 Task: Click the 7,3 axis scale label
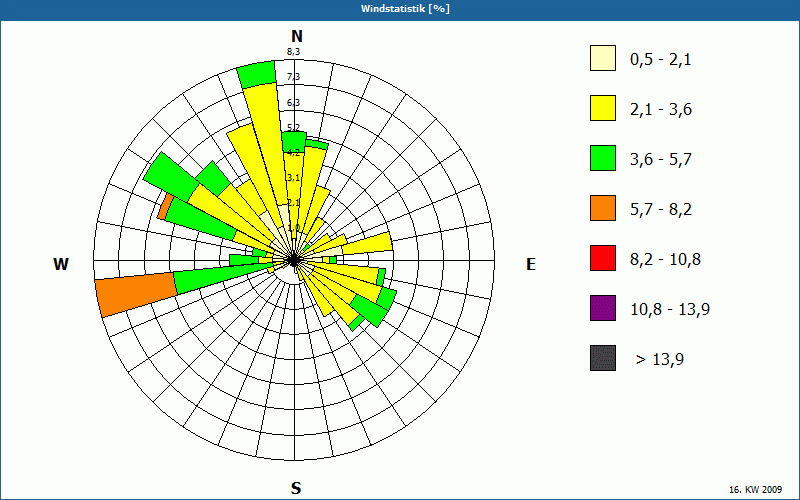coord(293,77)
